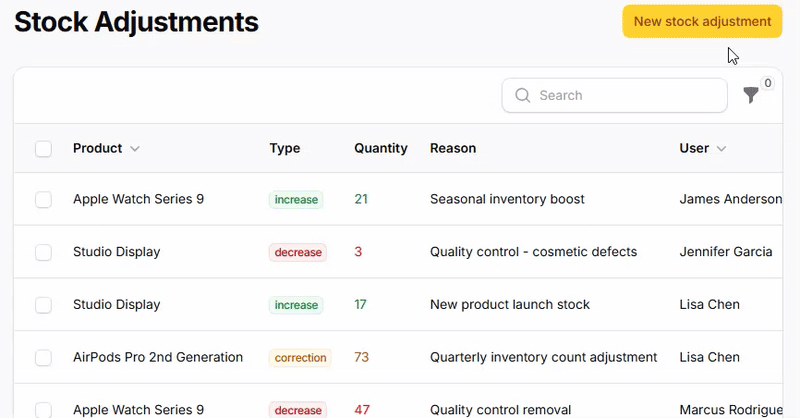800x418 pixels.
Task: Check the Apple Watch Series 9 increase row
Action: (x=43, y=199)
